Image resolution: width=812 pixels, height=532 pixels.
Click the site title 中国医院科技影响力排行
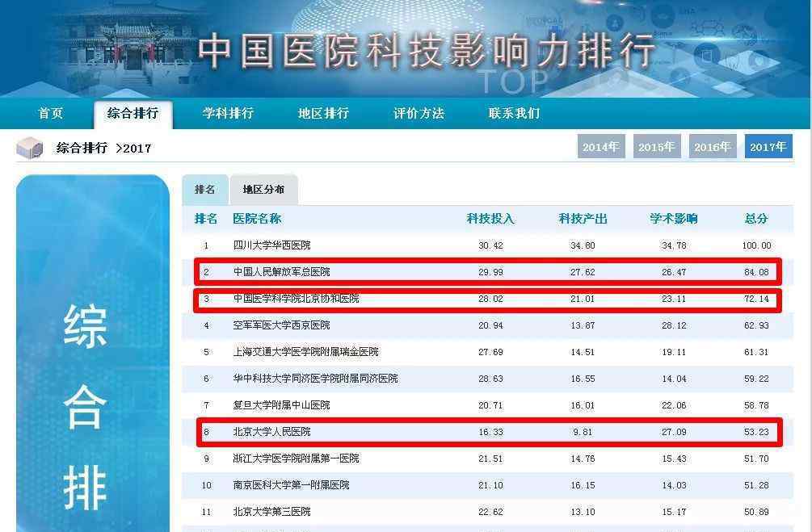tap(426, 52)
